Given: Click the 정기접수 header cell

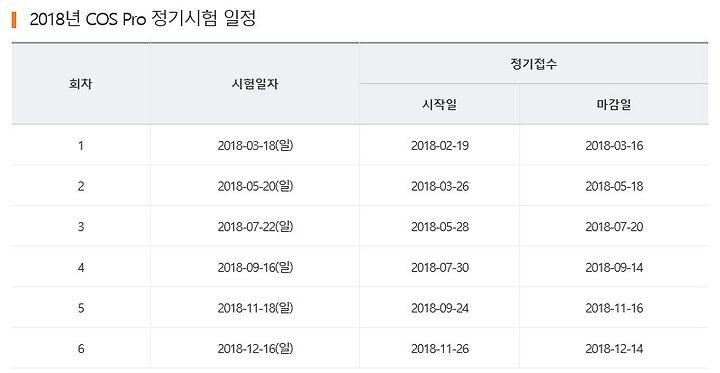Looking at the screenshot, I should 534,64.
